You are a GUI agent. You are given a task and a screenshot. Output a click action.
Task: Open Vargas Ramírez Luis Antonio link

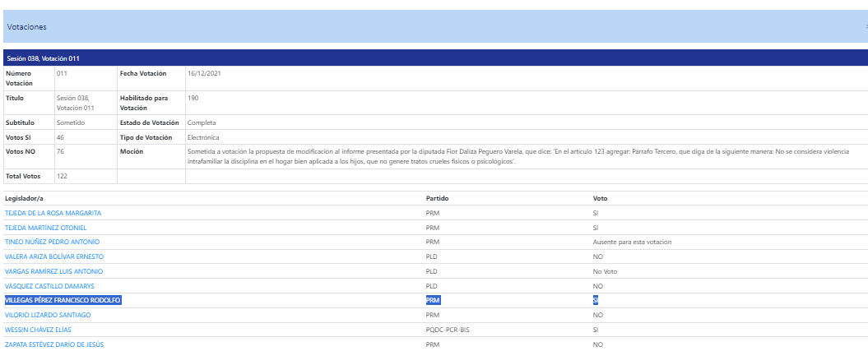point(53,271)
